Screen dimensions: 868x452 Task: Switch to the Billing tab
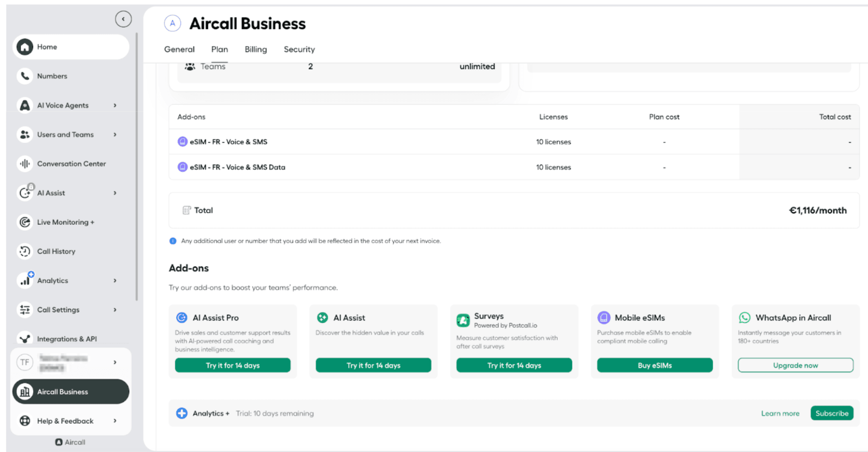point(256,49)
